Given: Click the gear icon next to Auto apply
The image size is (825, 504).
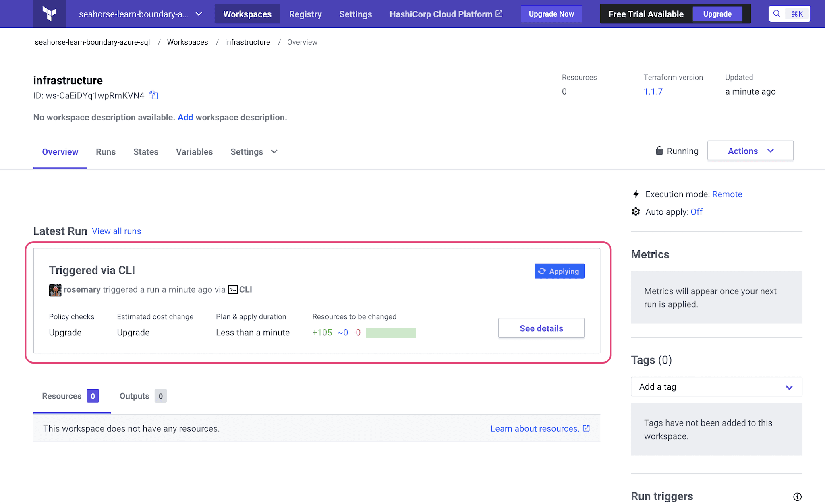Looking at the screenshot, I should pyautogui.click(x=636, y=212).
